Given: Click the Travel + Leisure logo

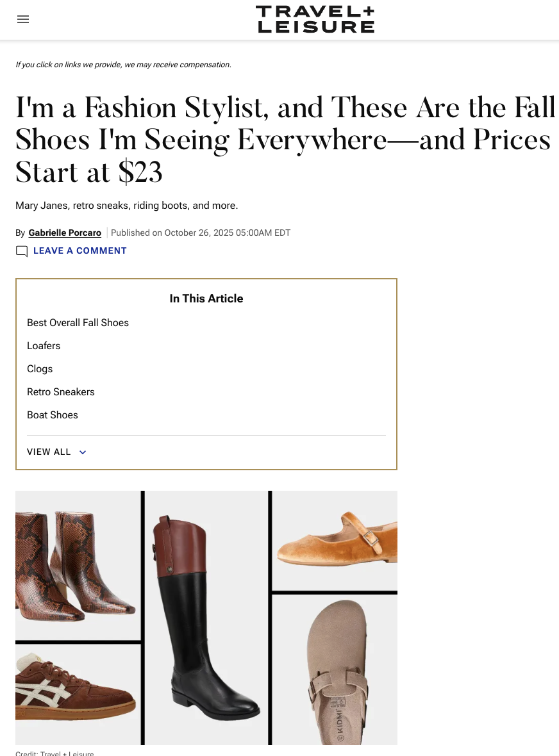Looking at the screenshot, I should pyautogui.click(x=315, y=19).
